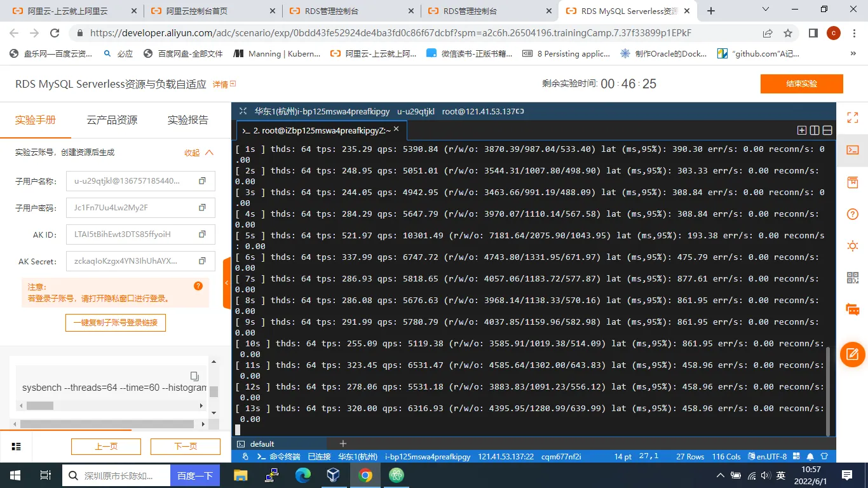The width and height of the screenshot is (868, 488).
Task: Click the terminal vertical scrollbar
Action: click(827, 391)
